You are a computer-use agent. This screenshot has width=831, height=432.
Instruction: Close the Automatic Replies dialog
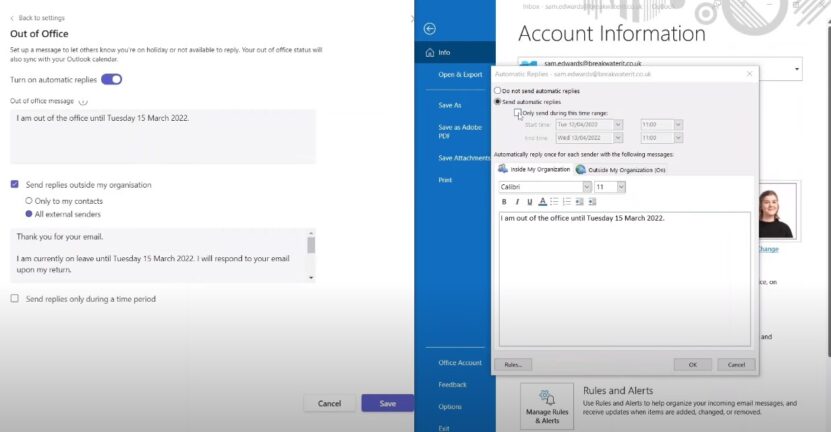(749, 74)
